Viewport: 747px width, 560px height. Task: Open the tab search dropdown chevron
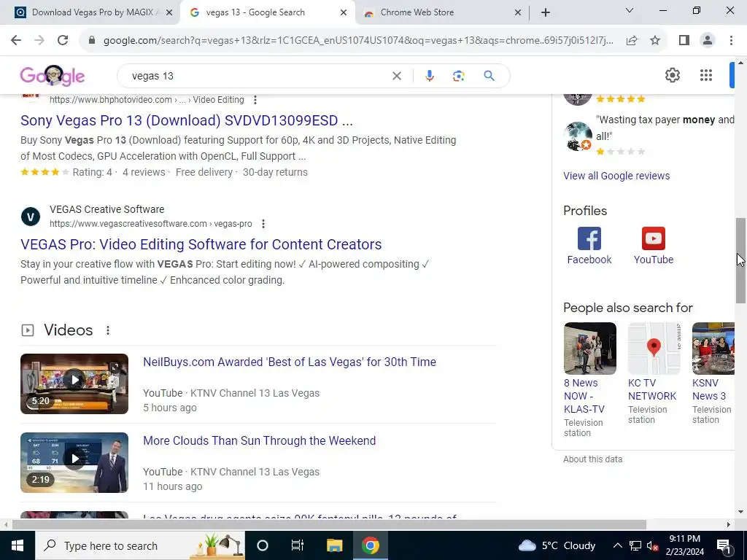[x=630, y=10]
